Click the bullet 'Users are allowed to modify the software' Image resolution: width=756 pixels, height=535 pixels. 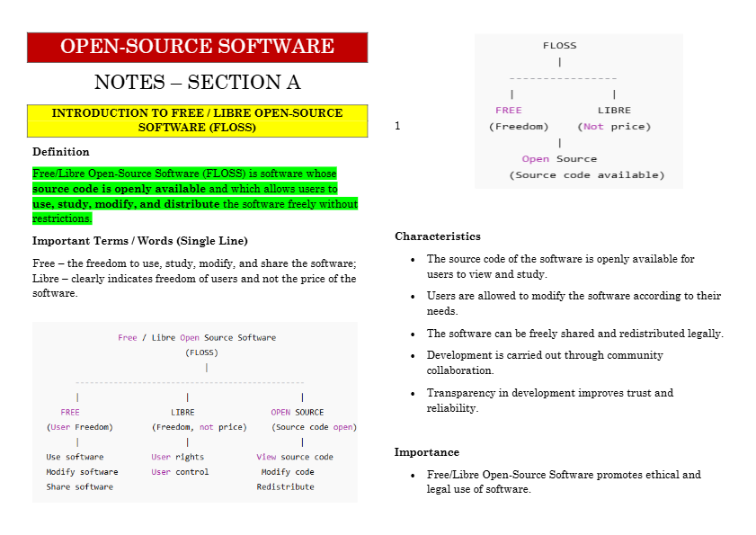pyautogui.click(x=574, y=303)
